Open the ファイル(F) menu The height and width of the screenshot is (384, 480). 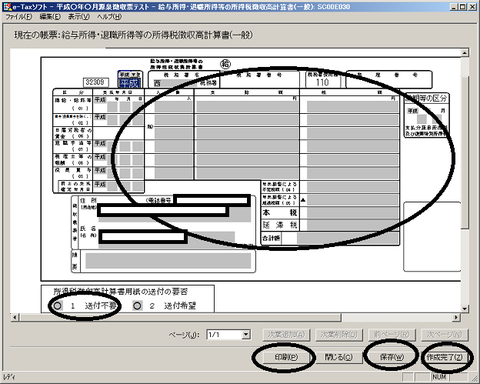pos(19,17)
